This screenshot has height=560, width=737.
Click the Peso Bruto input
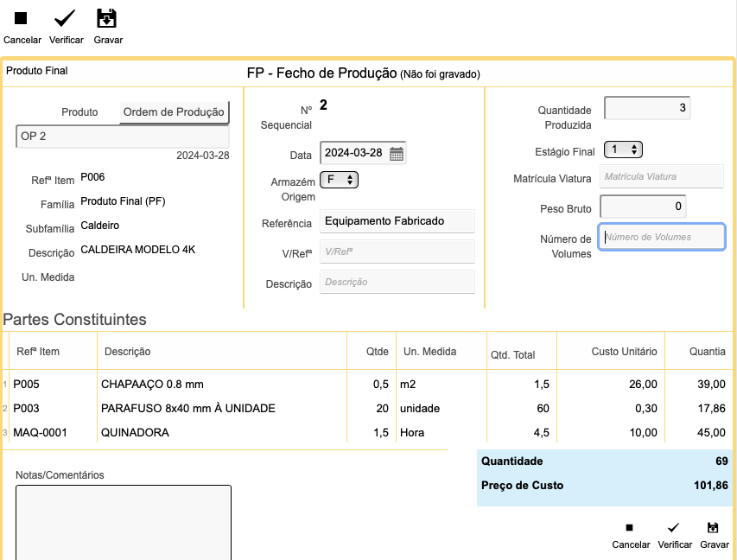[x=643, y=207]
